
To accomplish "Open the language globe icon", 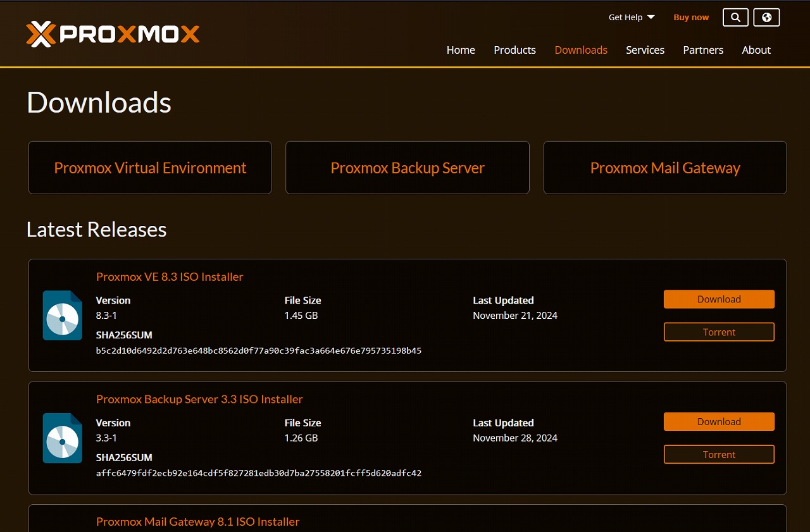I will click(766, 17).
